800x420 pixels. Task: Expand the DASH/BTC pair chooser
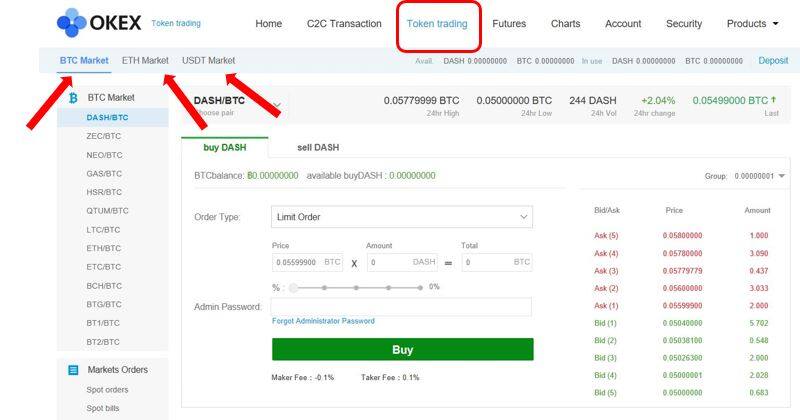point(277,105)
